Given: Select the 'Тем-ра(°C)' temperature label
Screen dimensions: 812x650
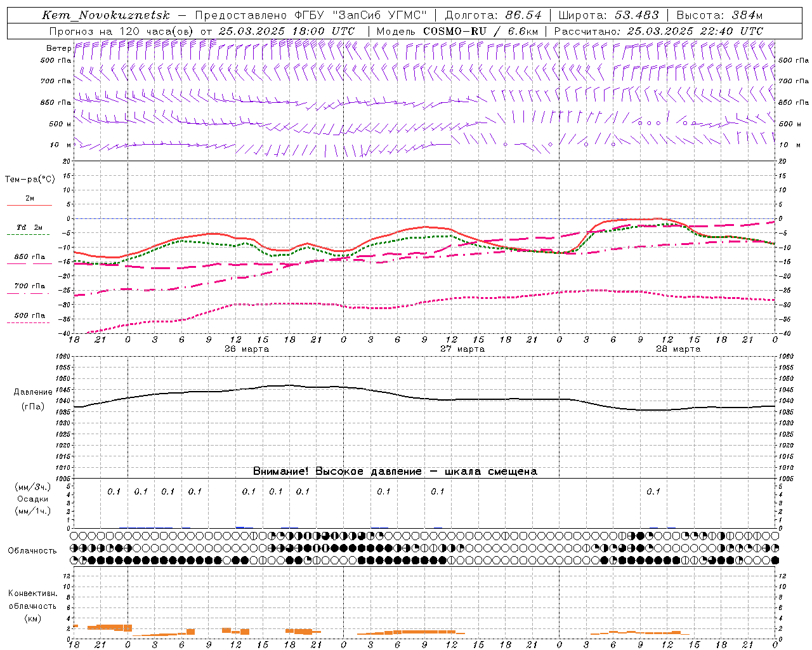Looking at the screenshot, I should click(x=30, y=180).
